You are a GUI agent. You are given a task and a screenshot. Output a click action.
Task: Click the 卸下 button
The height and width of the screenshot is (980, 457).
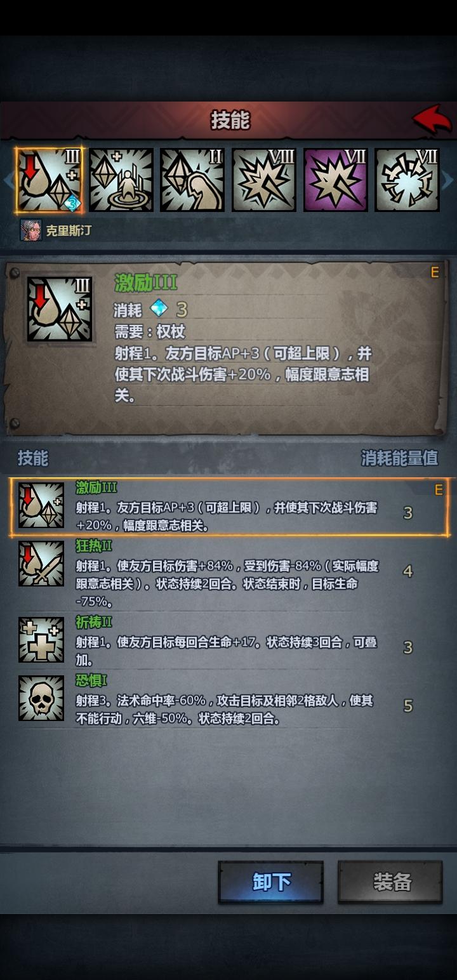(271, 882)
